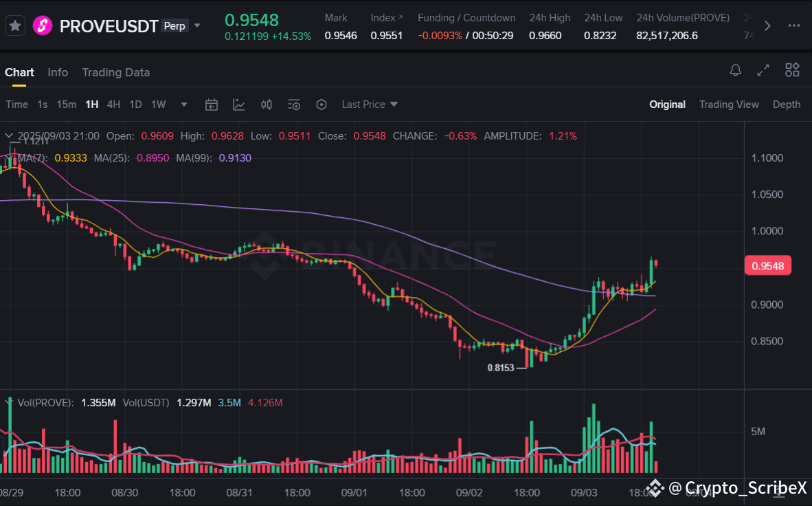The image size is (812, 506).
Task: Show the Depth chart view
Action: coord(787,104)
